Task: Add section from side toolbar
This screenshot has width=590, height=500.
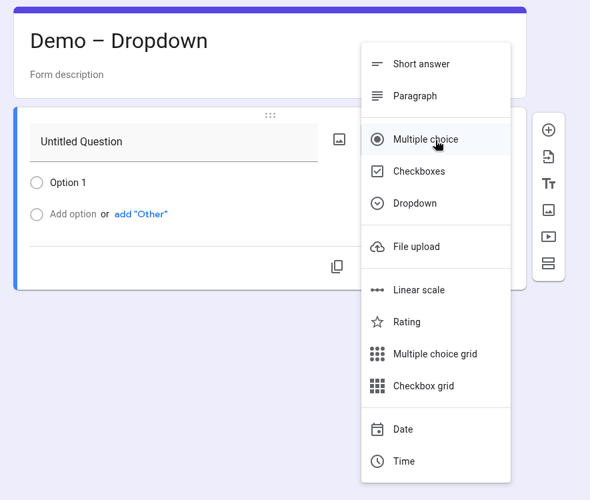Action: pos(548,263)
